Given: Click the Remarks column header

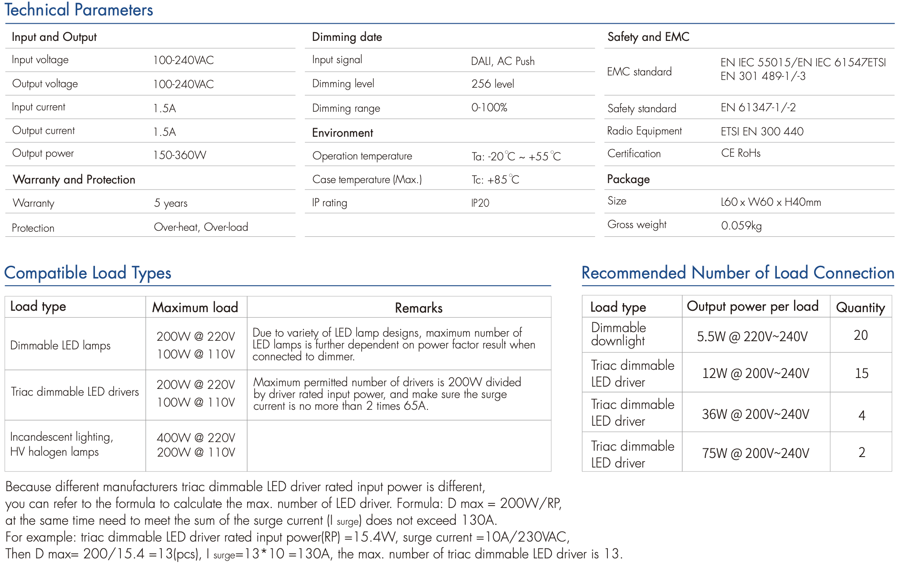Looking at the screenshot, I should coord(418,308).
